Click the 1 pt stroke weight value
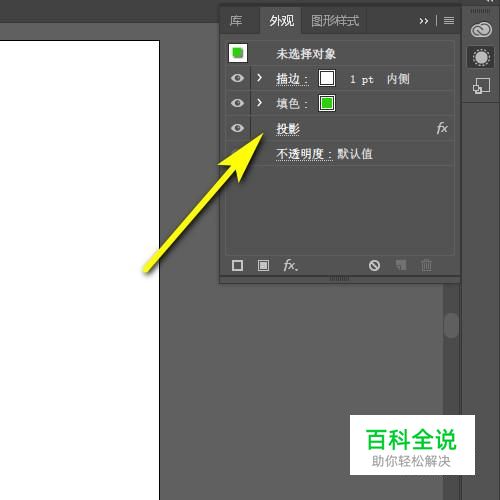500x500 pixels. tap(361, 79)
